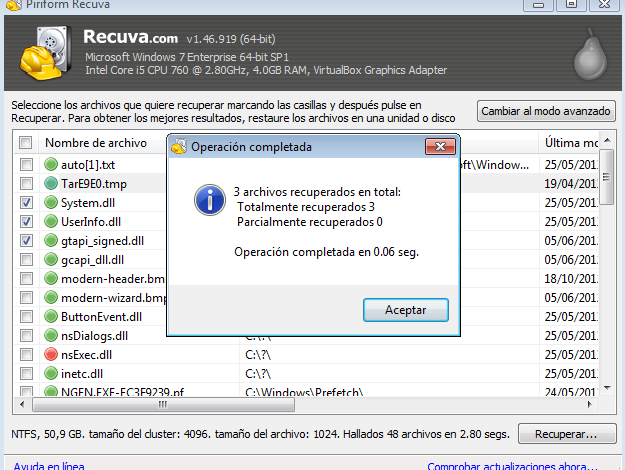Click the vertical scrollbar up arrow
Screen dimensions: 625x470
click(607, 140)
